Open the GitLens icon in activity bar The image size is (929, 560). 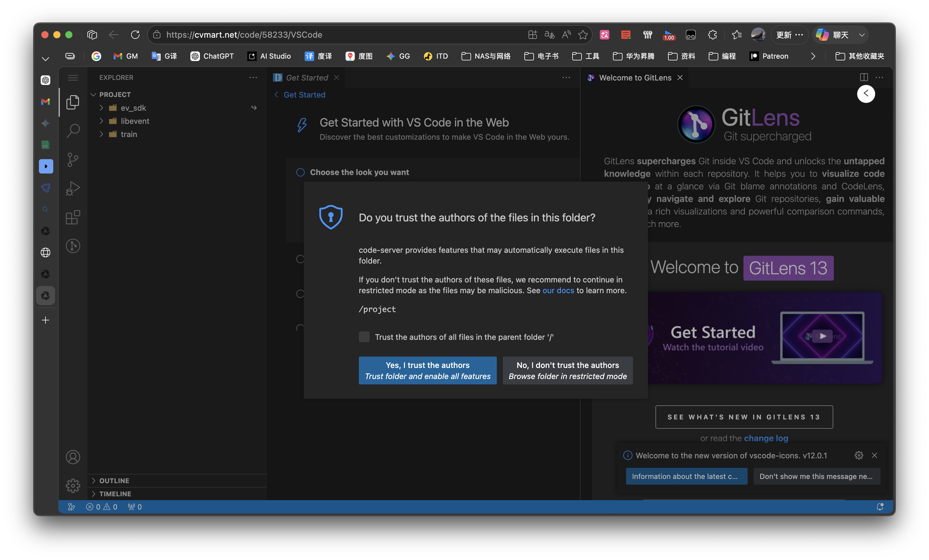coord(73,246)
